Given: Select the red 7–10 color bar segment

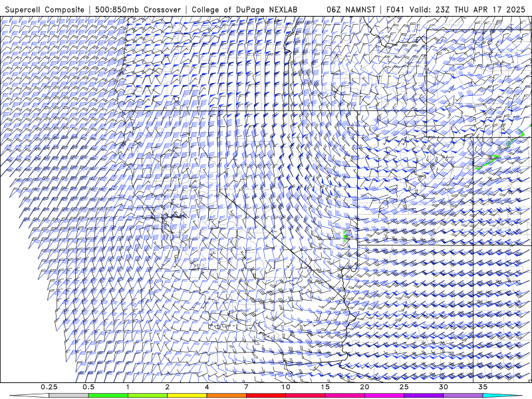Looking at the screenshot, I should click(x=266, y=396).
